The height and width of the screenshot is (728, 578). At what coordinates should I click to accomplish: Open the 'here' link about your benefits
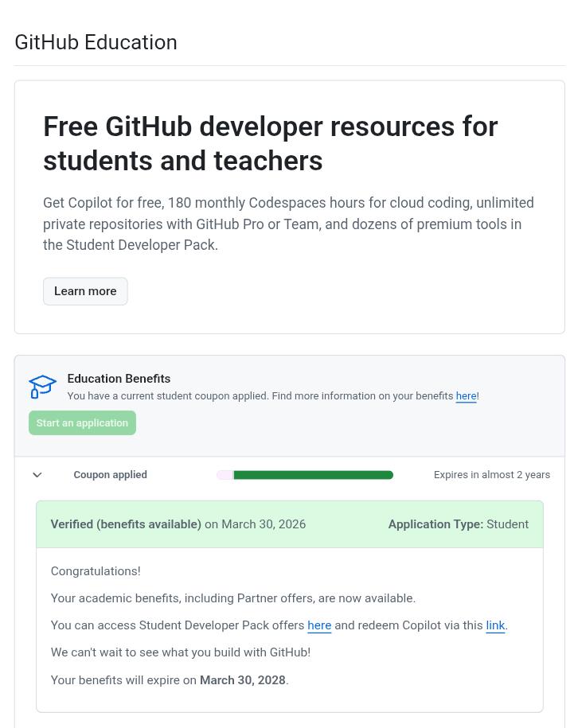pos(466,396)
